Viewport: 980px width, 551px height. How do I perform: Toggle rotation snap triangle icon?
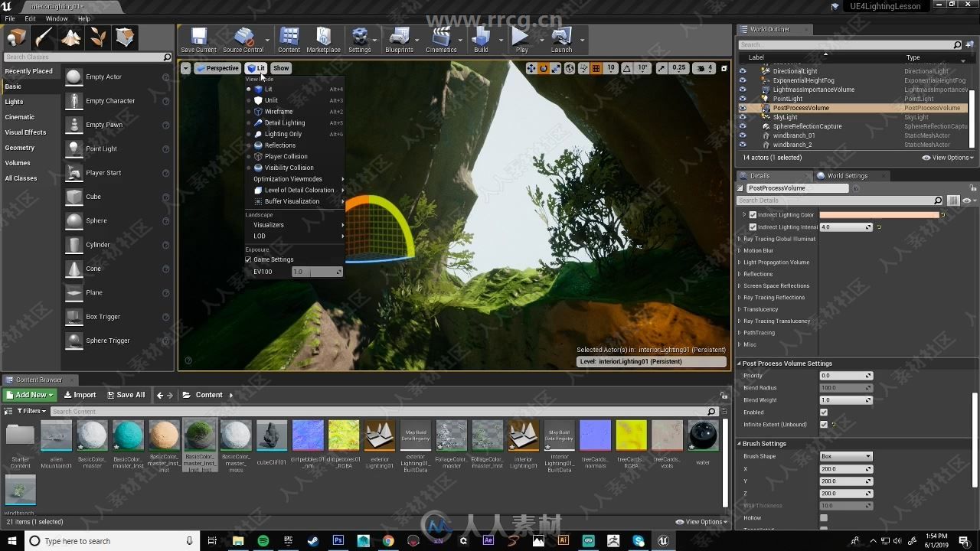point(627,68)
